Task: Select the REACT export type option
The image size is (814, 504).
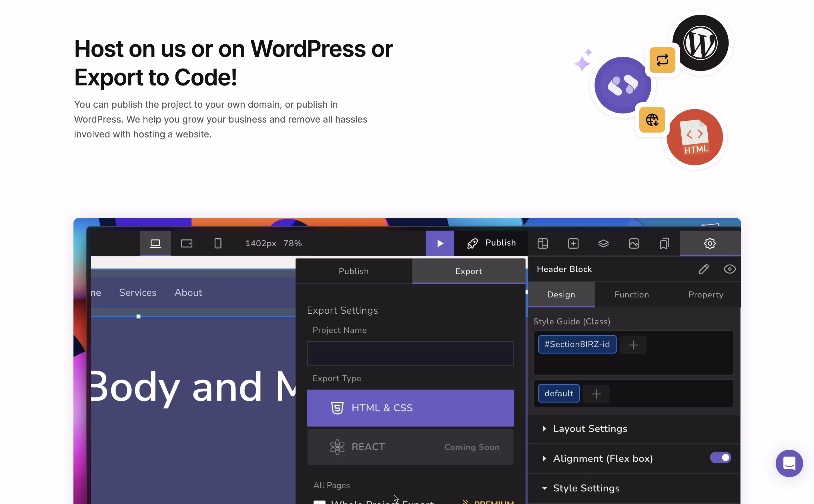Action: tap(410, 447)
